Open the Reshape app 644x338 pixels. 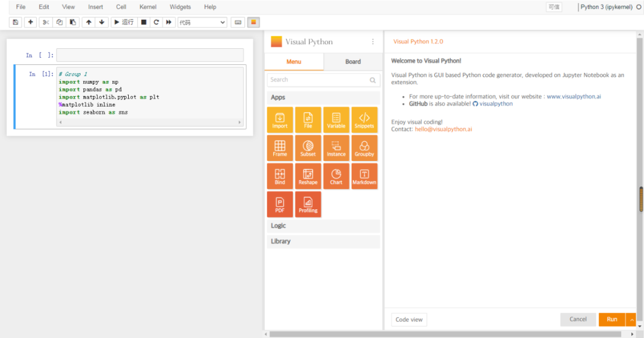308,176
